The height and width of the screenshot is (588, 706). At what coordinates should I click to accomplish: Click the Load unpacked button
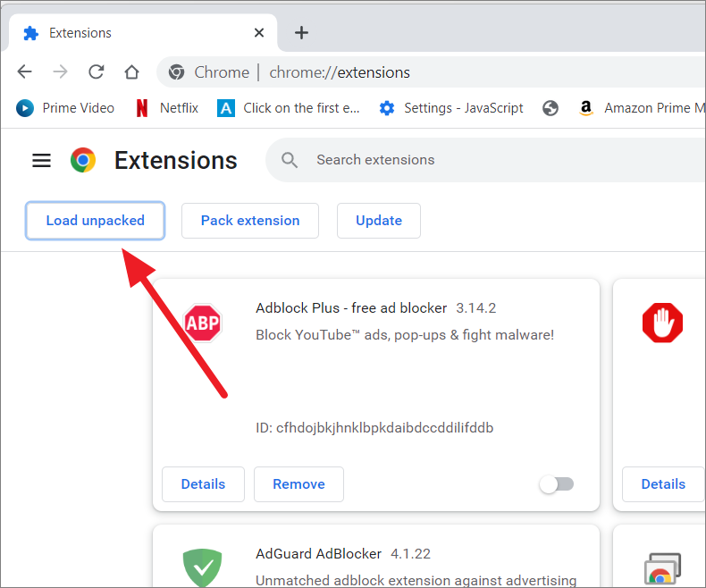[95, 221]
